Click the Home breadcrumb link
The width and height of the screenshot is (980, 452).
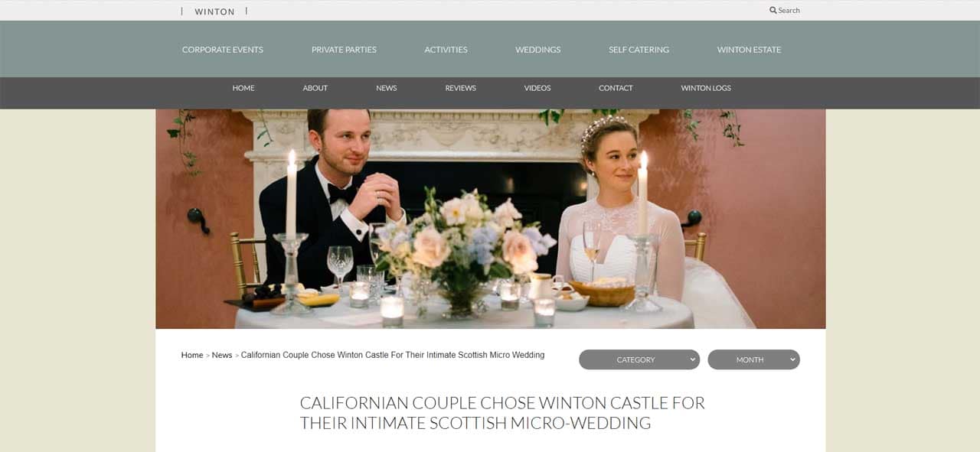pos(192,355)
